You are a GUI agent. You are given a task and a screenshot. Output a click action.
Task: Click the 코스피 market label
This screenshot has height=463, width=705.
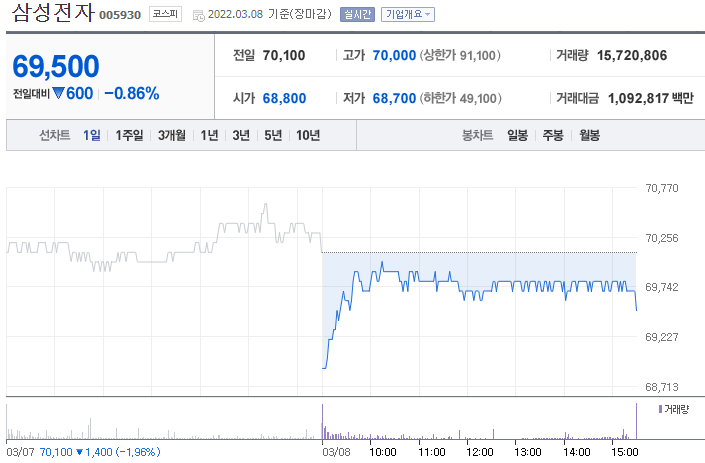point(165,14)
